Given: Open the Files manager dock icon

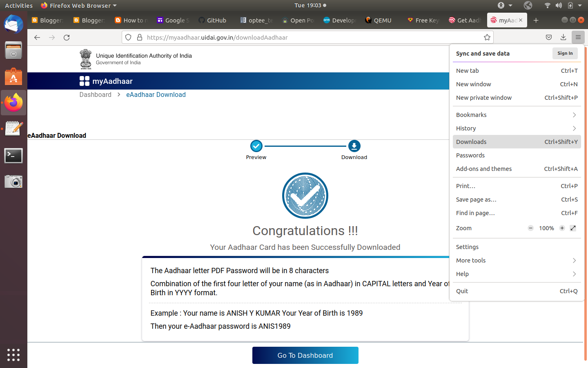Looking at the screenshot, I should point(13,50).
